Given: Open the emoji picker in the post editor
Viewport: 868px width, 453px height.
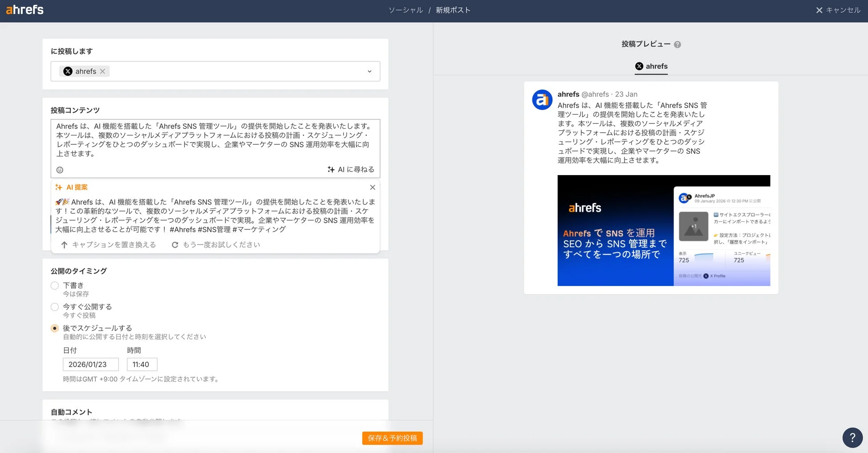Looking at the screenshot, I should click(60, 170).
